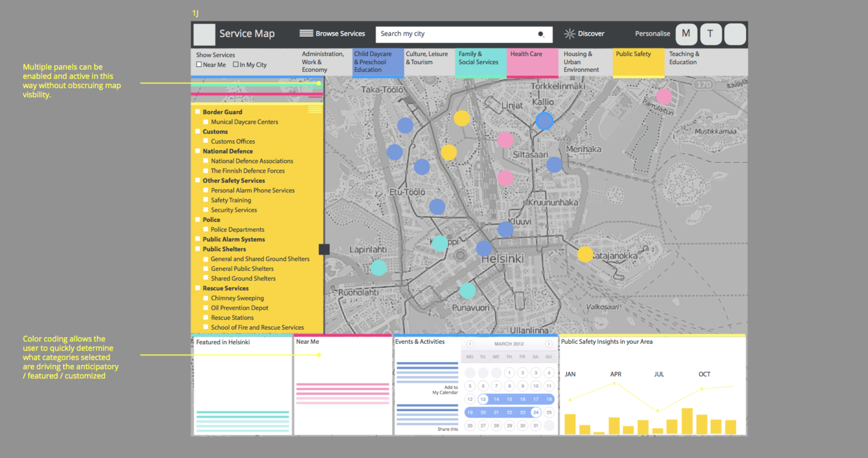Select blue marker just left of Helsinki label
This screenshot has height=458, width=868.
coord(484,248)
